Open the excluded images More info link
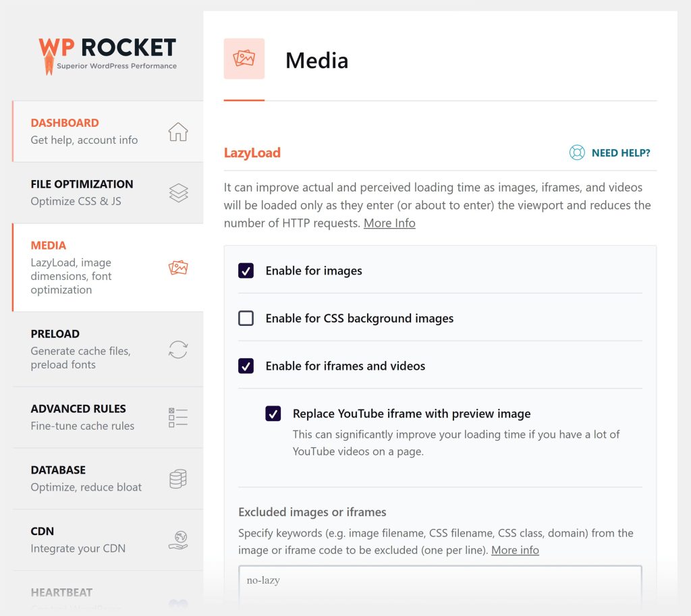Viewport: 691px width, 616px height. (515, 550)
